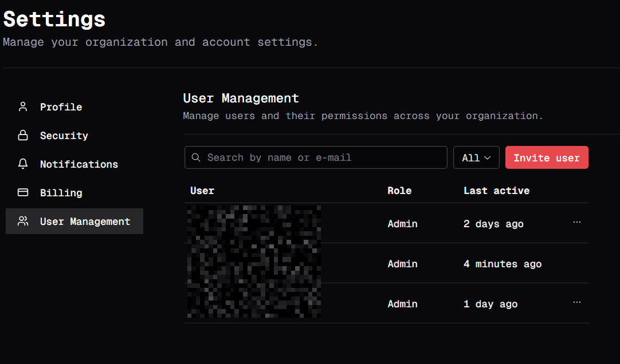Open the ellipsis menu for the user active 1 day ago
Screen dimensions: 620x364
(576, 303)
